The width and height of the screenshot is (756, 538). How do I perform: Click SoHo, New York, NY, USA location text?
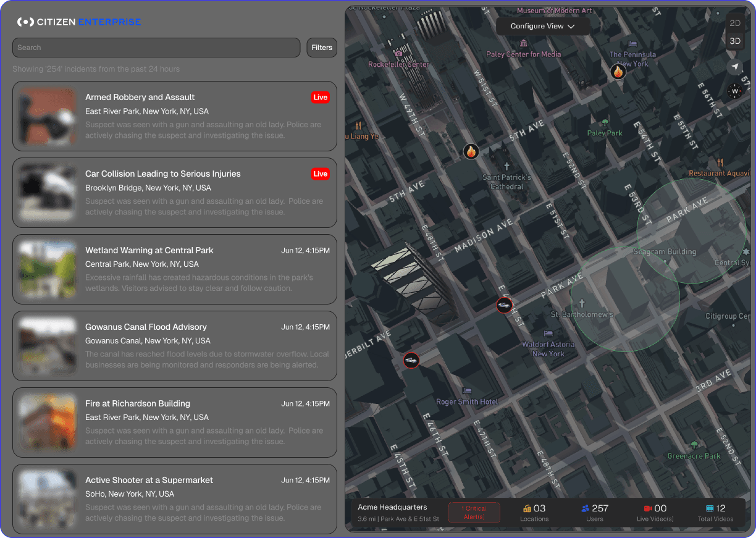point(130,494)
